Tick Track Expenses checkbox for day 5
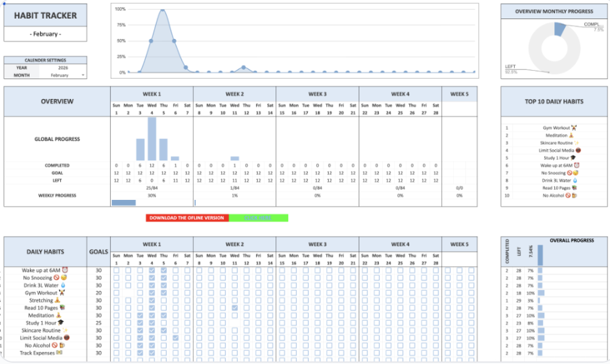The height and width of the screenshot is (364, 610). click(x=164, y=353)
